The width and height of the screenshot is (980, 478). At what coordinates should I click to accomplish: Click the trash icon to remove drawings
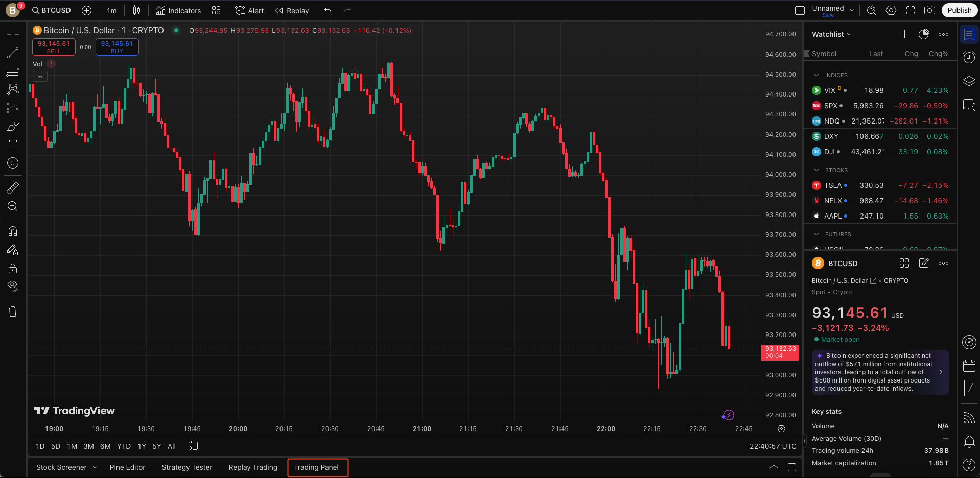pos(13,312)
